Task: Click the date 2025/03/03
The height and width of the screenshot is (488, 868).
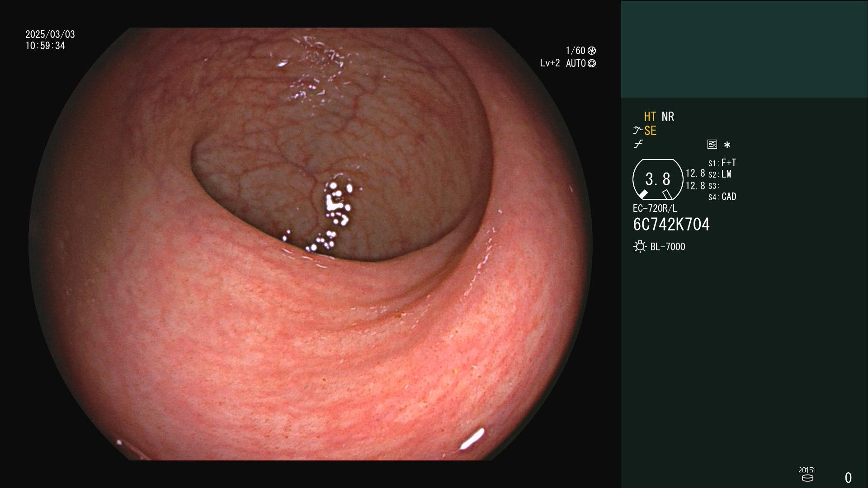Action: [x=50, y=34]
